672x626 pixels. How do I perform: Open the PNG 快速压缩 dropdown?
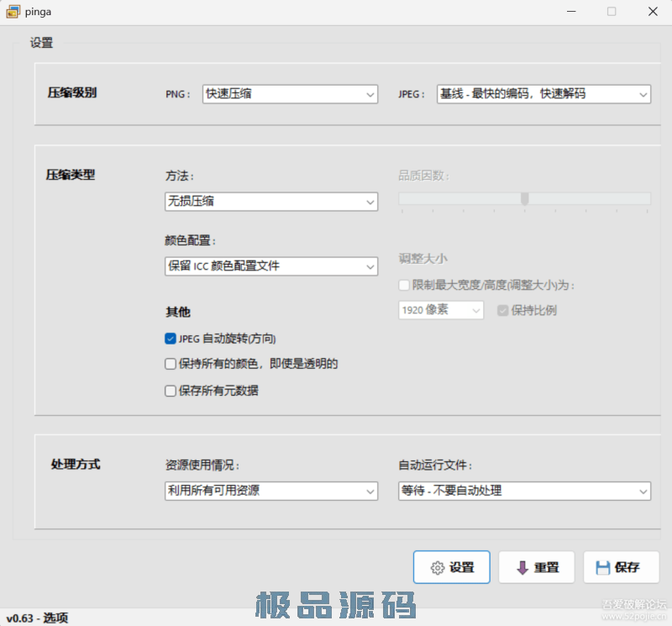tap(290, 95)
